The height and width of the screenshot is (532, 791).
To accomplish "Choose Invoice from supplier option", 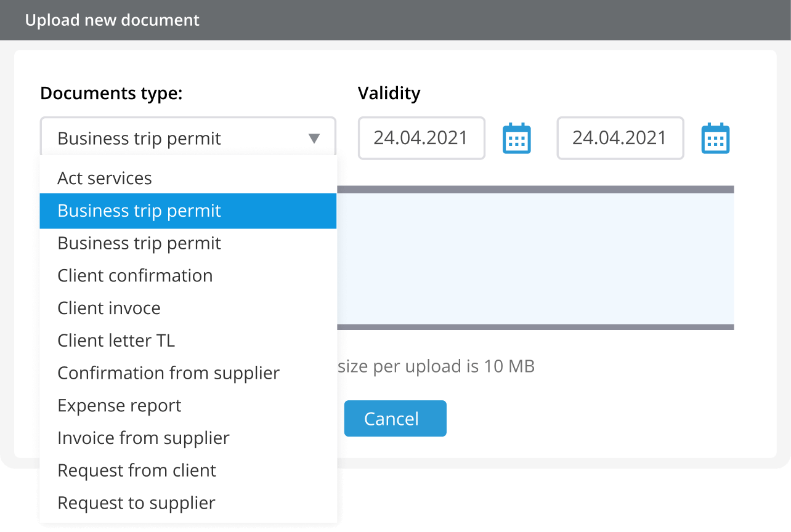I will point(144,438).
